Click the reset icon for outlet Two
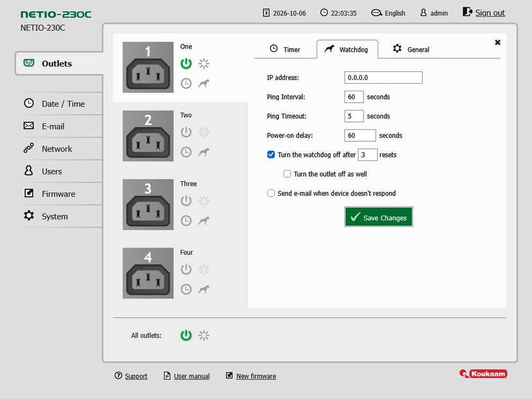The image size is (532, 399). (x=203, y=132)
